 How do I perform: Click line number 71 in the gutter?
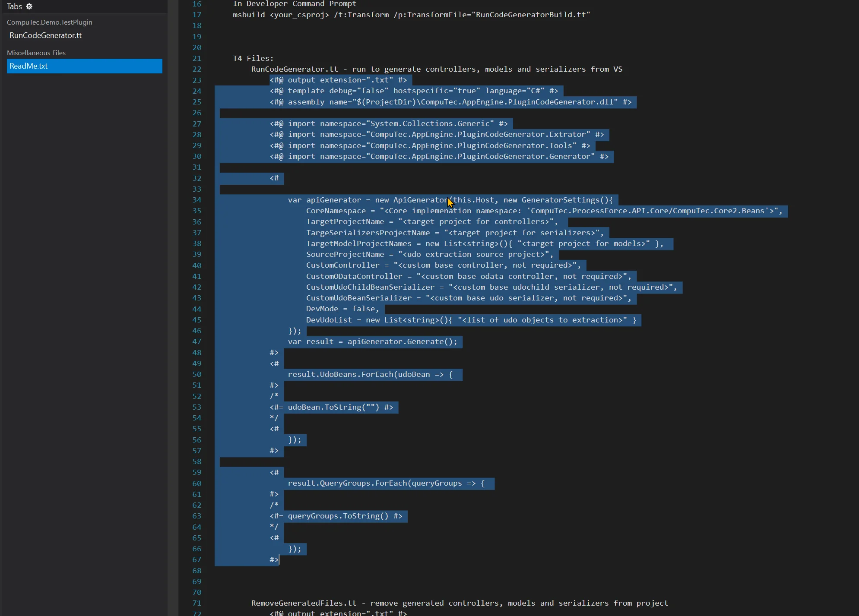click(197, 603)
